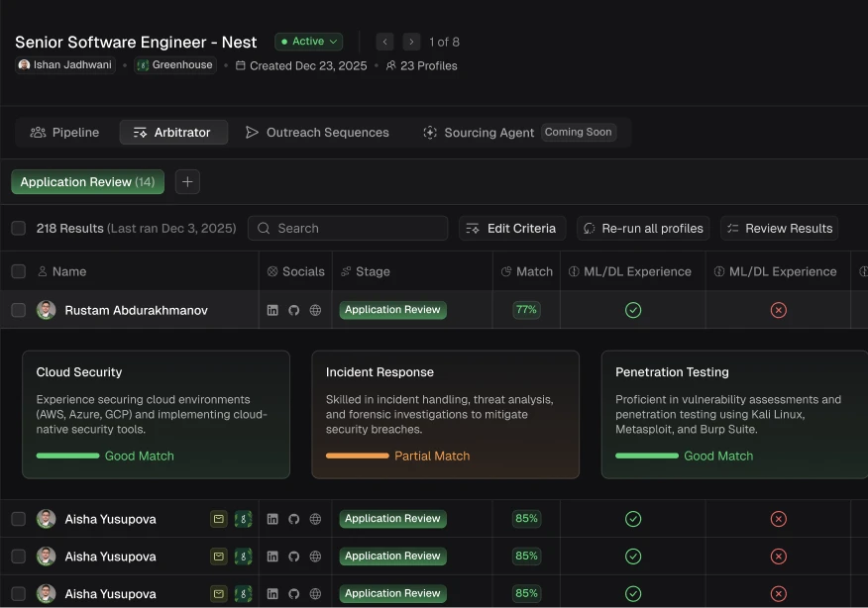Click Rustam Abdurakhmanov's avatar
Viewport: 868px width, 608px height.
click(x=46, y=310)
